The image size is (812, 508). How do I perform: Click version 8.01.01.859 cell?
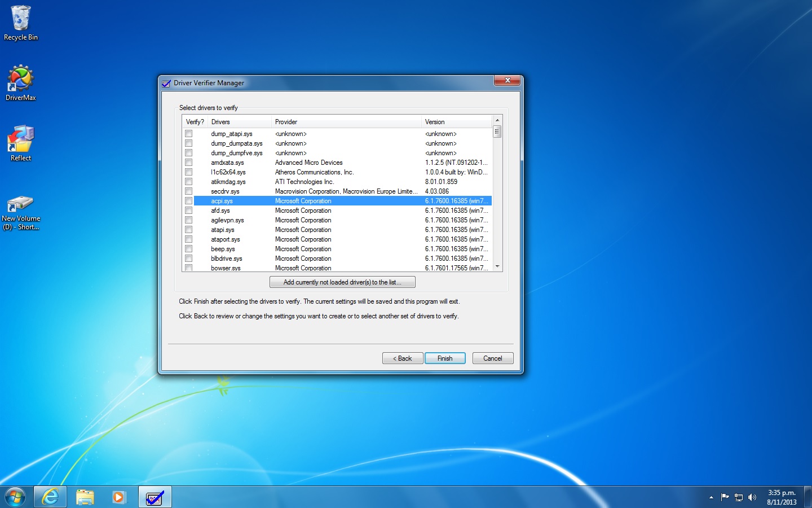(441, 182)
